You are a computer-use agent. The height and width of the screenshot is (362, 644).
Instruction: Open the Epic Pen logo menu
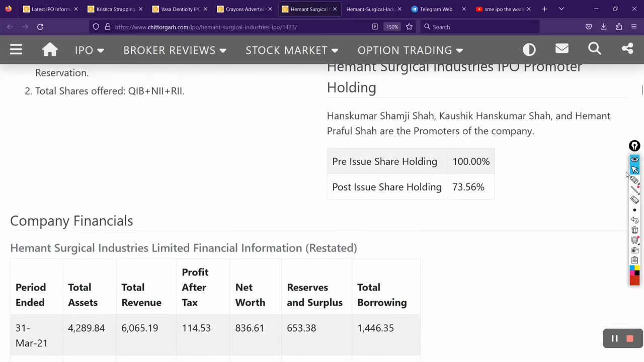pyautogui.click(x=634, y=146)
